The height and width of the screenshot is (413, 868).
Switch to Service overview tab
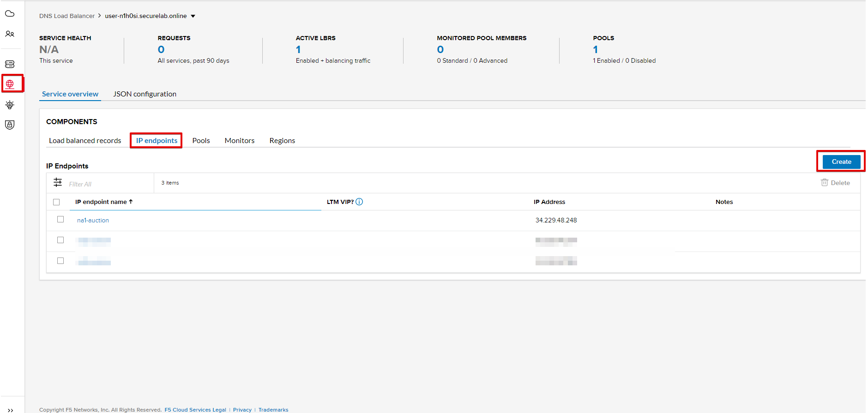click(70, 94)
